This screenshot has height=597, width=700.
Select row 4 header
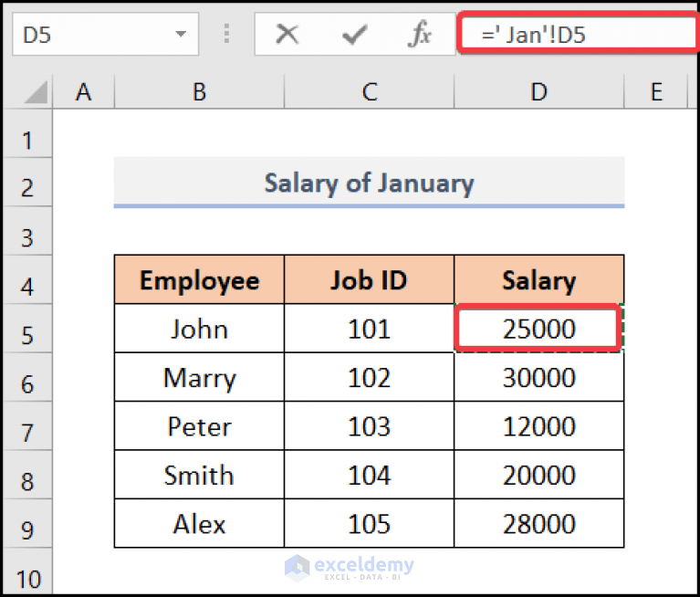click(x=27, y=279)
